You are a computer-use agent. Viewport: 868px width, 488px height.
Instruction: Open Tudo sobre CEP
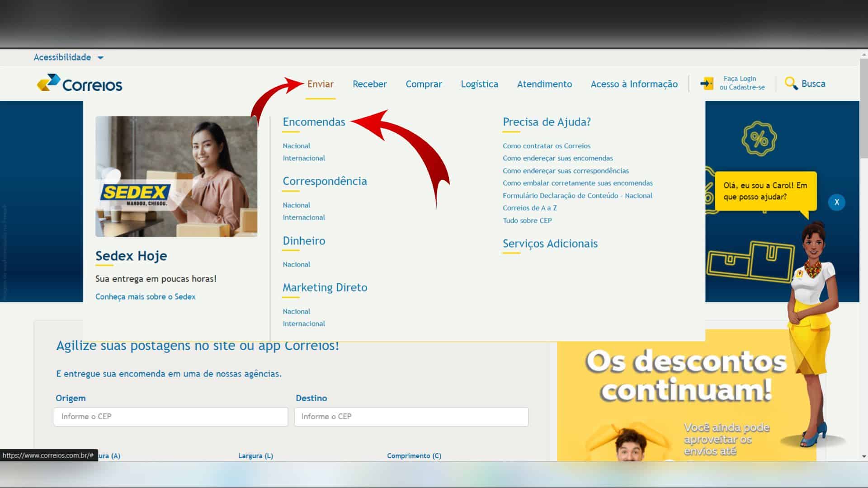(527, 221)
